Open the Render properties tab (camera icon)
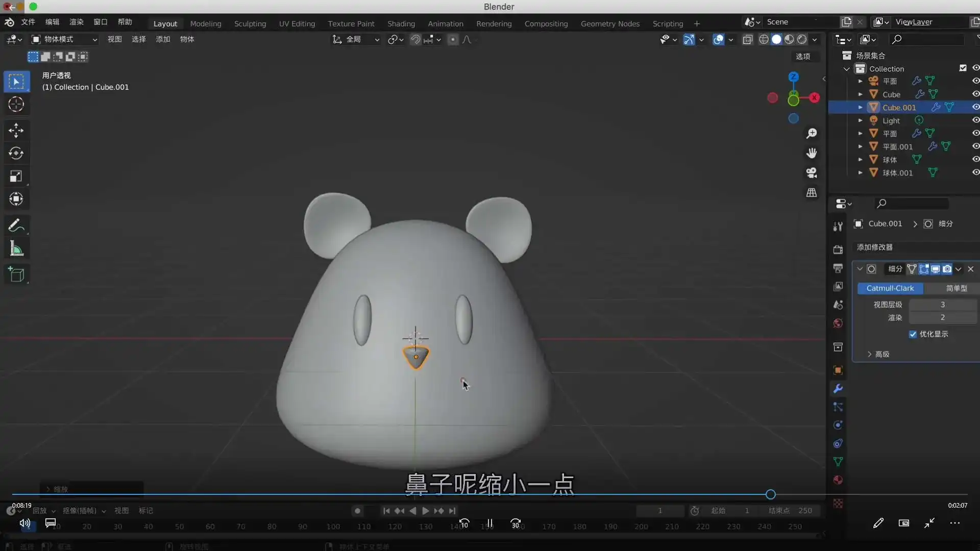Screen dimensions: 980x551 click(x=838, y=249)
